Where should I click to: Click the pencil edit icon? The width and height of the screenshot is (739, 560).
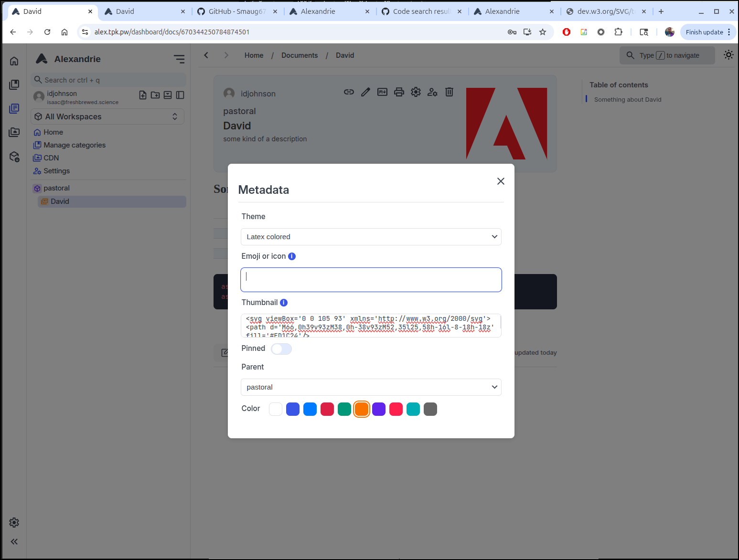pos(365,92)
